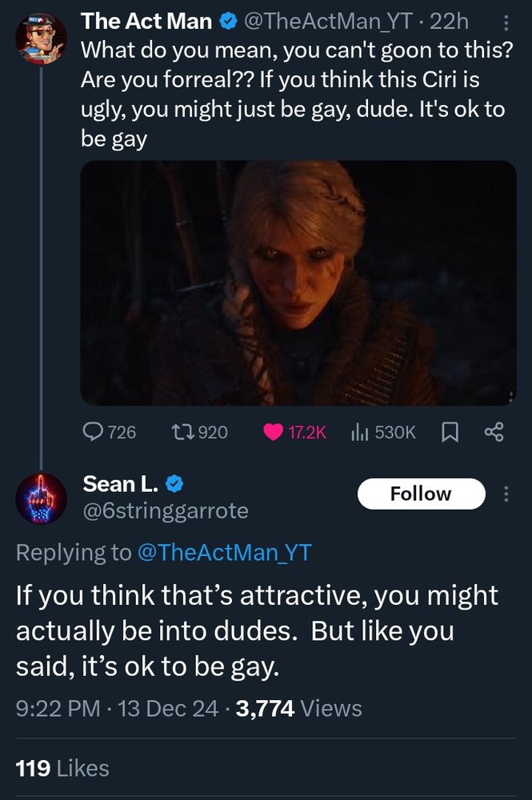Bookmark The Act Man's tweet
This screenshot has width=532, height=800.
449,432
